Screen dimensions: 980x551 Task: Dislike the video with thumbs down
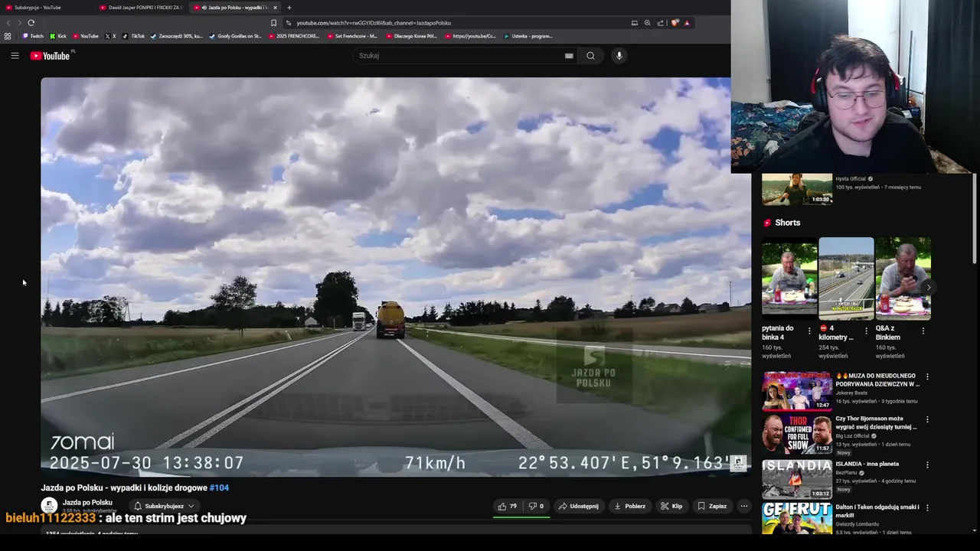[536, 506]
